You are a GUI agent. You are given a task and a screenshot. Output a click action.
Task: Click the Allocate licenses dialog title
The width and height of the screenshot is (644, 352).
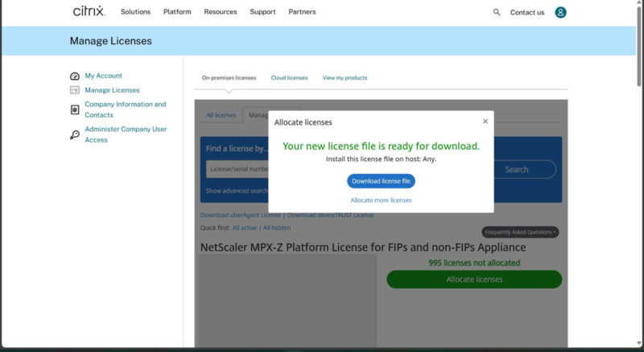tap(303, 122)
